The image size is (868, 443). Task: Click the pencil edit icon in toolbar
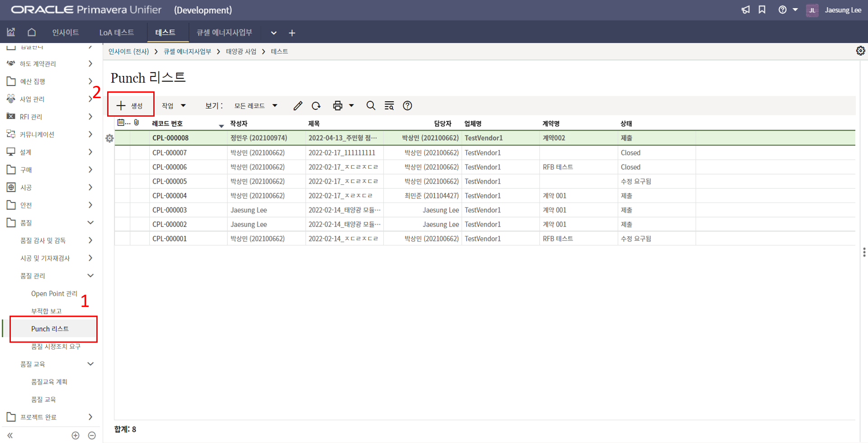297,106
